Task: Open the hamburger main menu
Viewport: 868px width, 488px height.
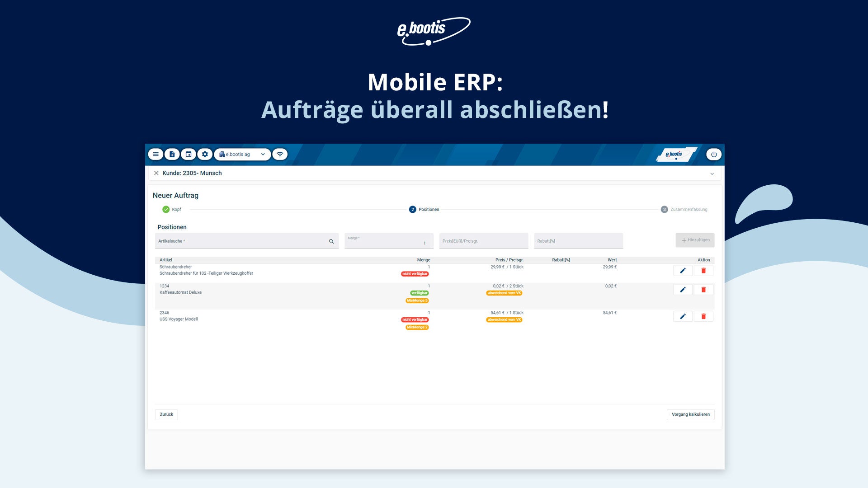Action: (x=156, y=155)
